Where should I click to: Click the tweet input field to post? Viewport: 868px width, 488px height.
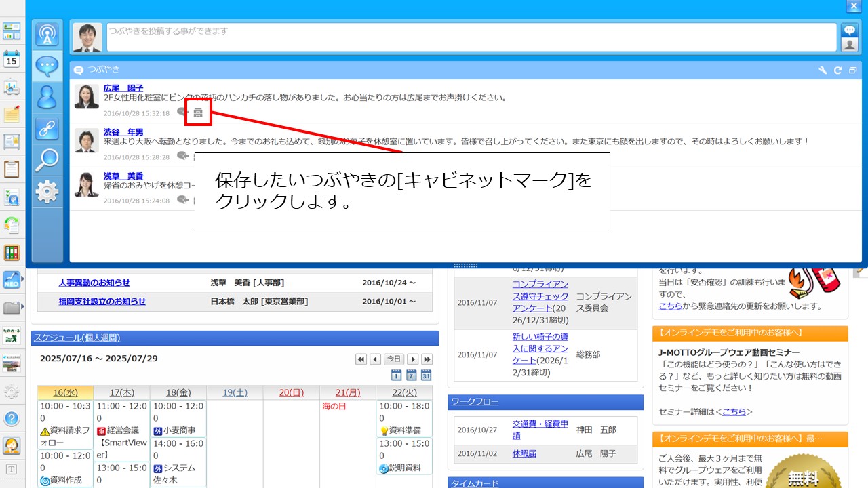[468, 37]
